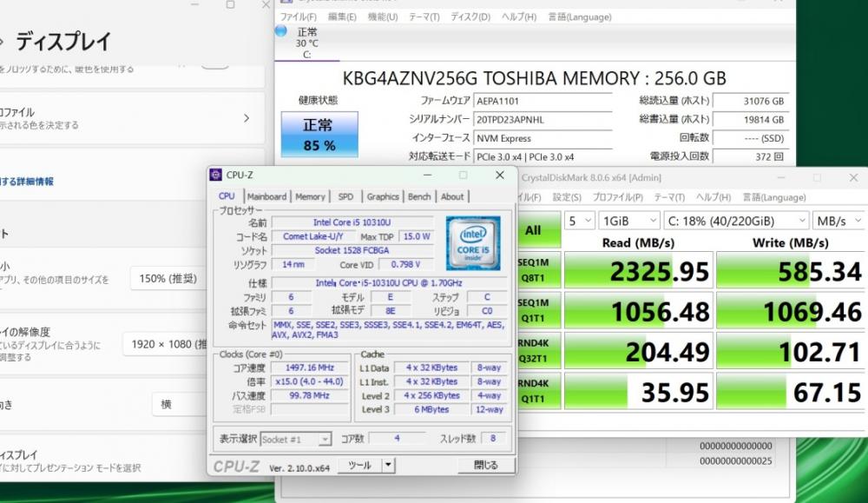868x503 pixels.
Task: Click the 67.15 write result
Action: tap(791, 392)
